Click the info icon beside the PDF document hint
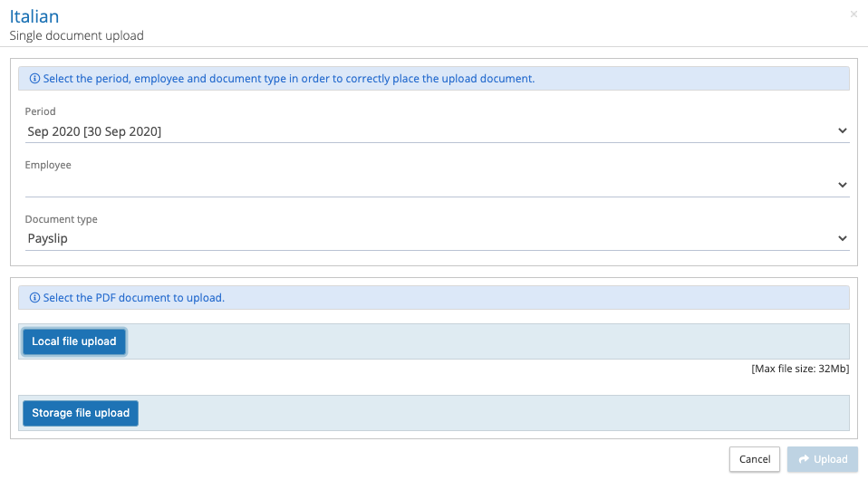This screenshot has height=480, width=868. click(x=35, y=297)
